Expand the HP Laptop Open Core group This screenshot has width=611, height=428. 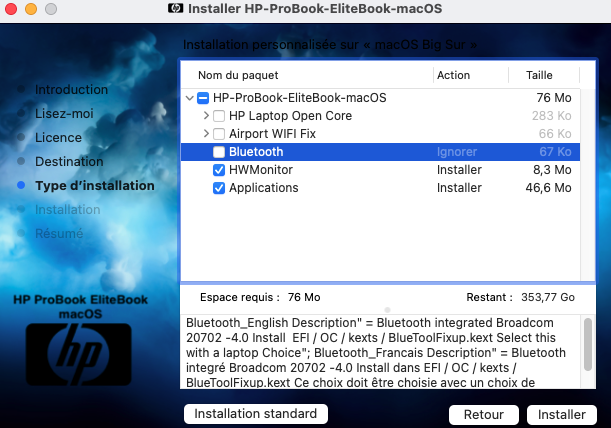pos(206,115)
